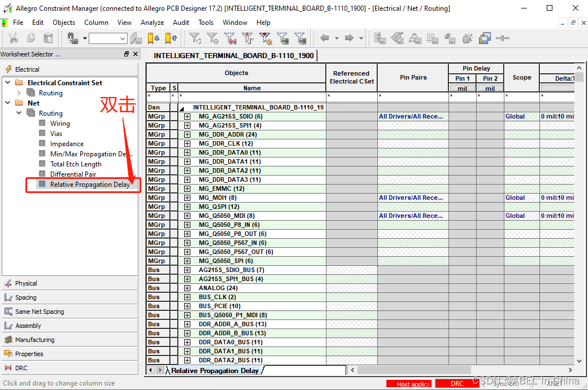Click the back navigation arrow in toolbar
588x390 pixels.
click(x=325, y=38)
